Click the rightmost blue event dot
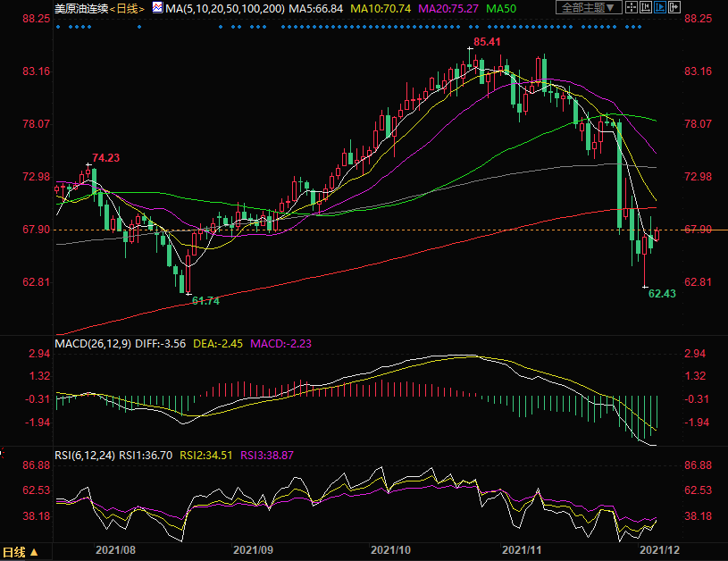 click(x=640, y=26)
